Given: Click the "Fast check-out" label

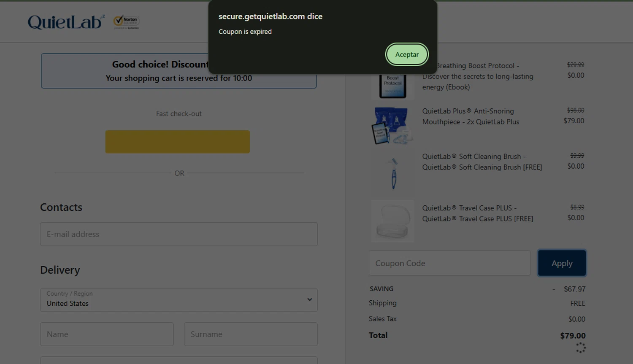Looking at the screenshot, I should (179, 113).
